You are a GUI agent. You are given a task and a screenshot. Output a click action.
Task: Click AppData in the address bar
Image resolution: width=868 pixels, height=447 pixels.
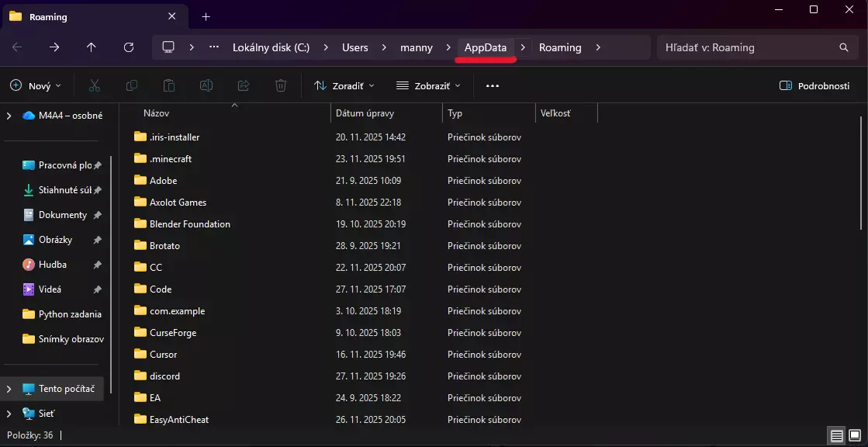(x=486, y=47)
